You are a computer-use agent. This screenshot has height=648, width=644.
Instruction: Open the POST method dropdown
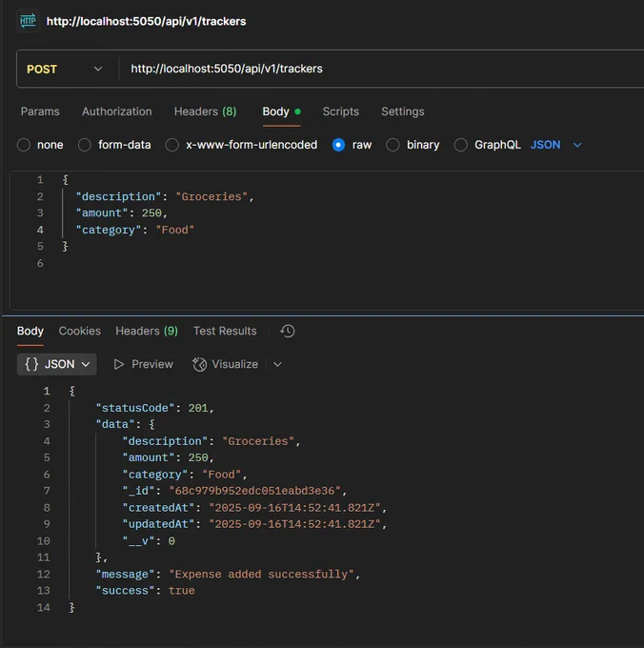(65, 69)
